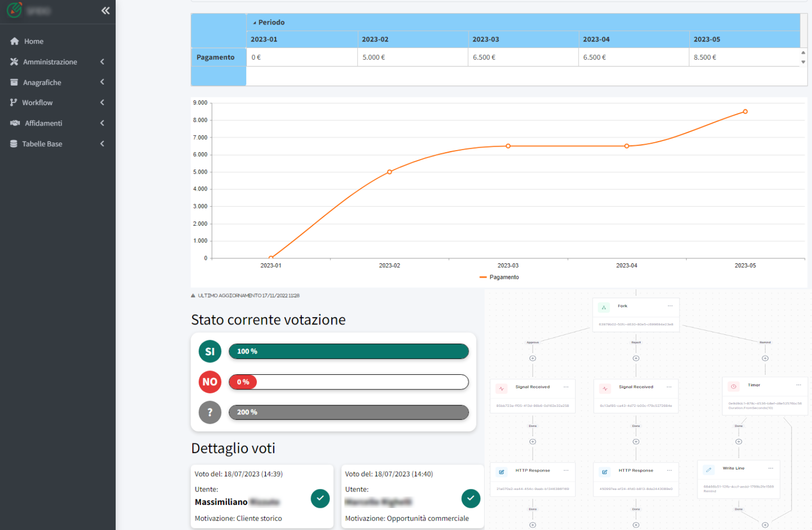Click the SI 100% progress bar

(348, 352)
